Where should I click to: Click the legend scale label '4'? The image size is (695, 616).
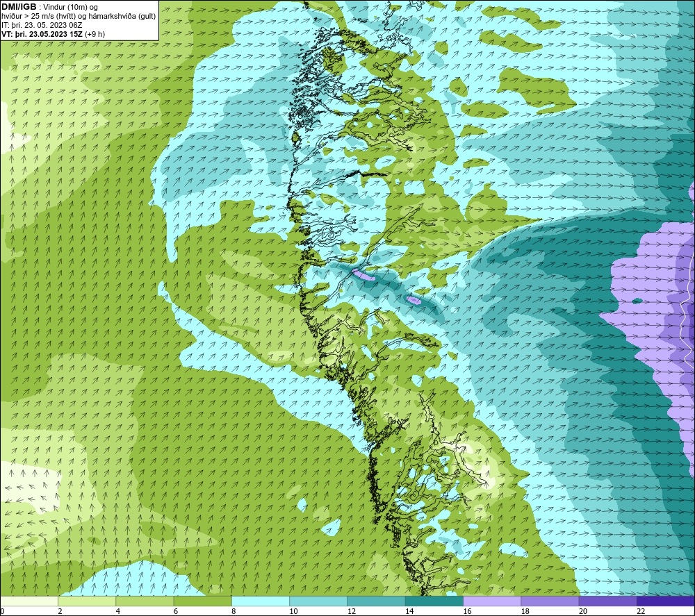[117, 611]
